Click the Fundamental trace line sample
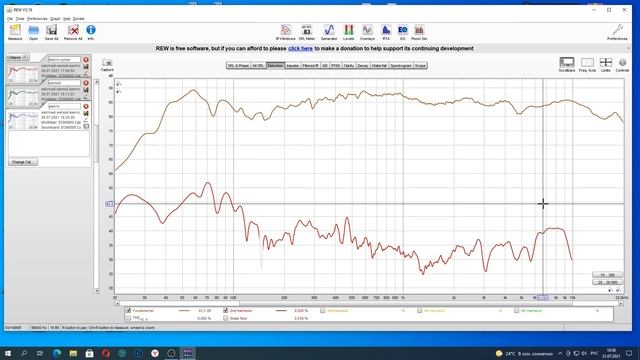The width and height of the screenshot is (640, 360). (x=184, y=311)
